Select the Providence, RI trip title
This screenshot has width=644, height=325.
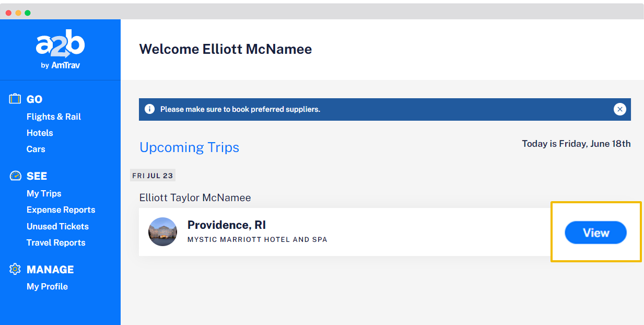coord(227,225)
